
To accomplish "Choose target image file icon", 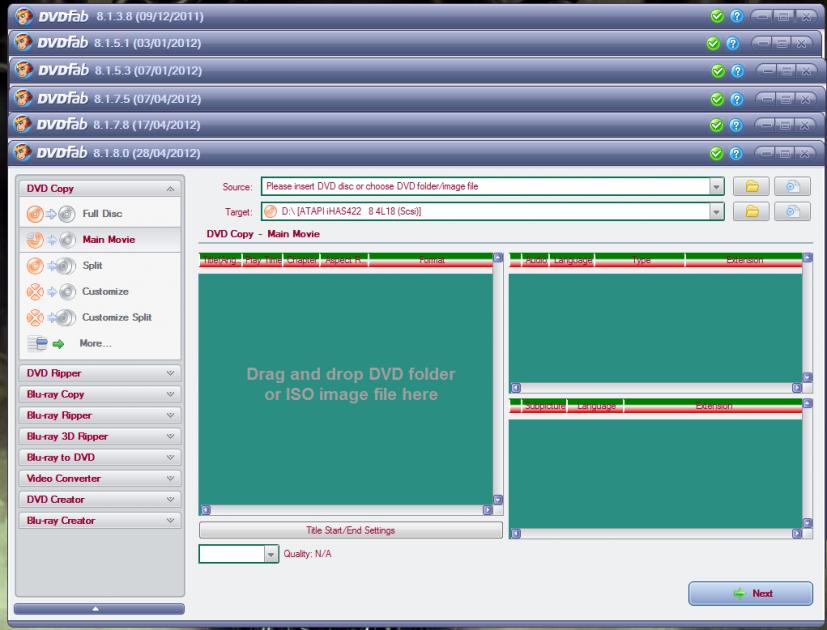I will pos(792,212).
